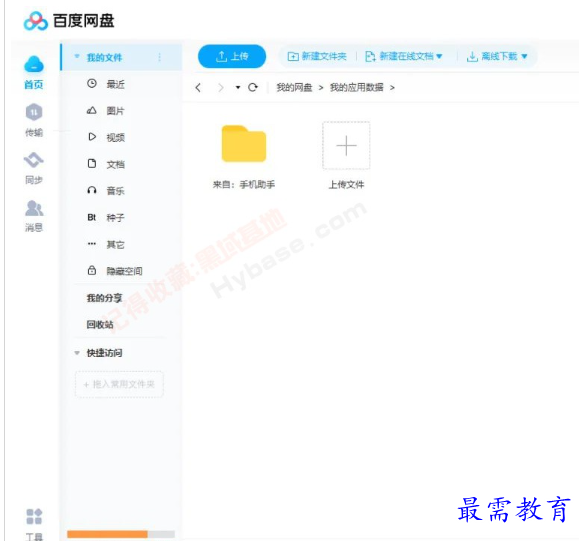The image size is (579, 541).
Task: Open the 首页 home cloud icon
Action: point(34,65)
